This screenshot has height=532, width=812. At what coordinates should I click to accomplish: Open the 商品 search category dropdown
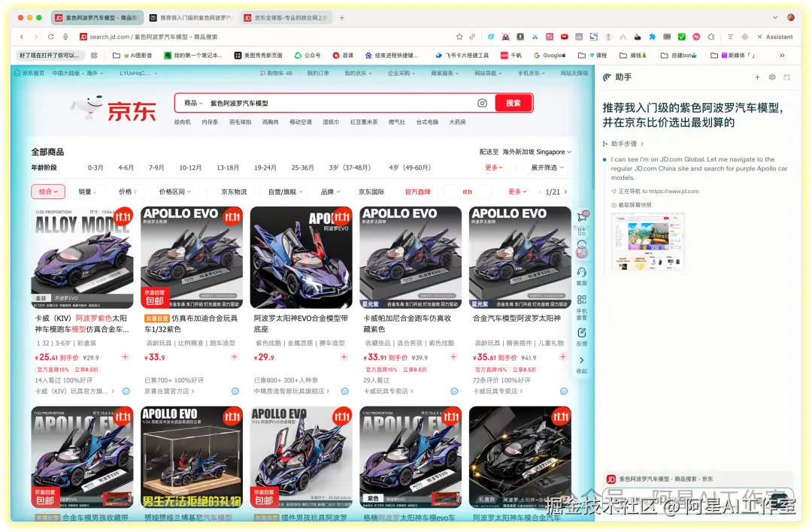pyautogui.click(x=191, y=103)
